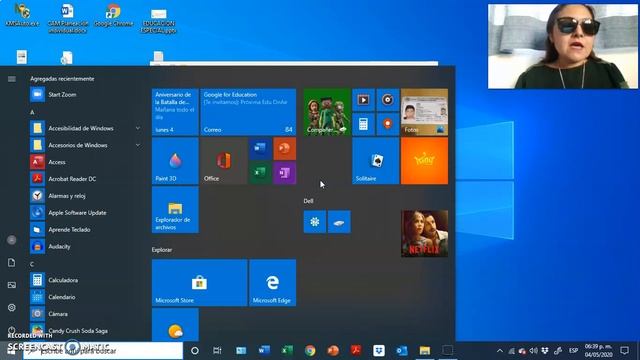Open the Microsoft Edge tile
Image resolution: width=640 pixels, height=360 pixels.
[273, 283]
